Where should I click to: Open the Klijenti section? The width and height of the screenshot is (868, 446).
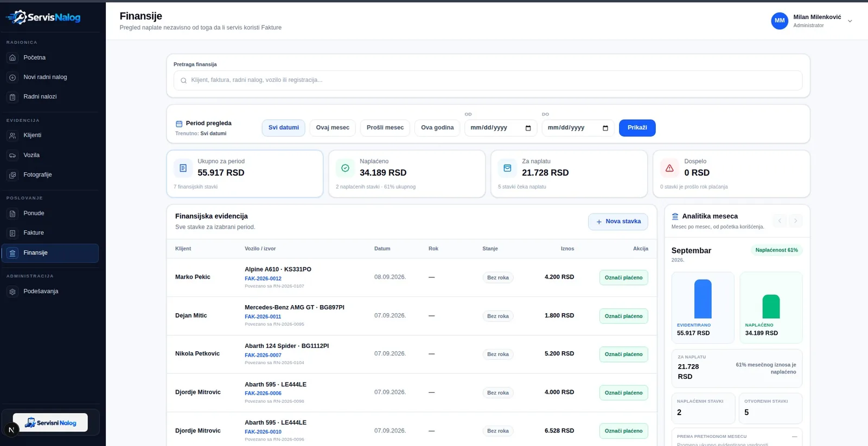tap(50, 135)
